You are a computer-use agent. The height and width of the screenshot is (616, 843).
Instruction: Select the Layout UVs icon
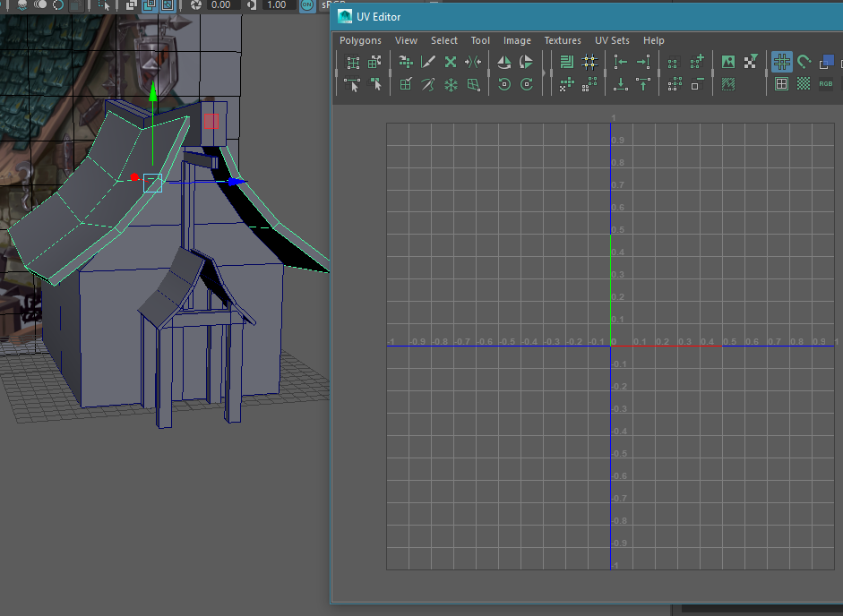point(567,62)
